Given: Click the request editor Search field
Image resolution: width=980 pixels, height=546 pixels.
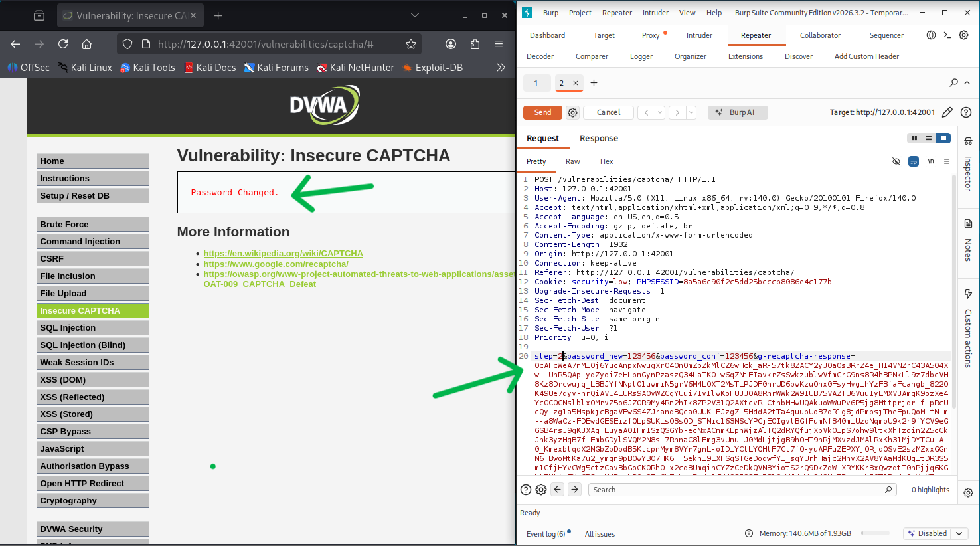Looking at the screenshot, I should (x=742, y=490).
